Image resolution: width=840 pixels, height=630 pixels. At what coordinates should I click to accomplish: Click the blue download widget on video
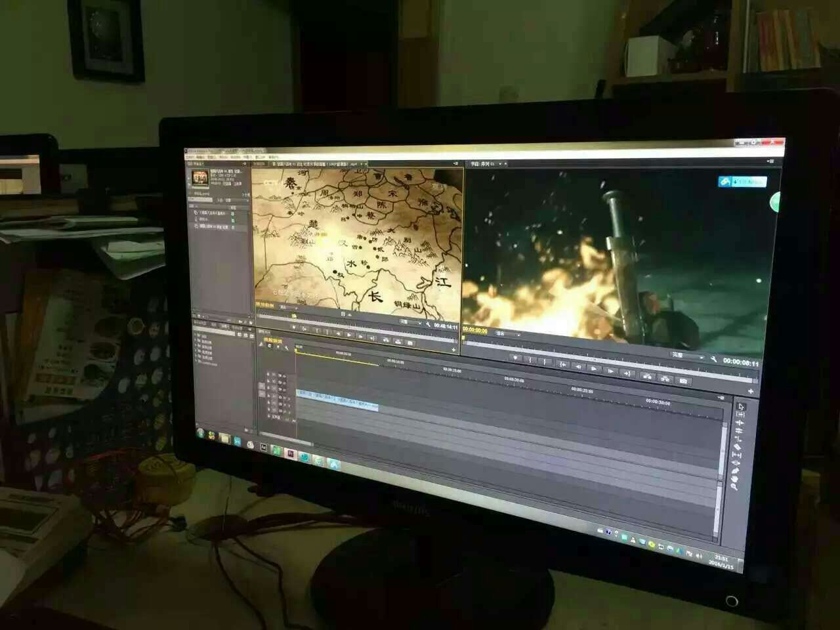[743, 181]
